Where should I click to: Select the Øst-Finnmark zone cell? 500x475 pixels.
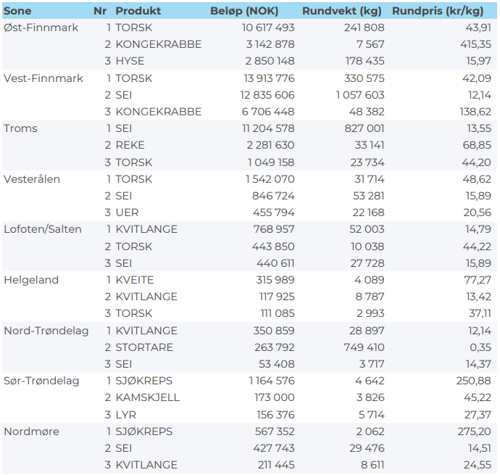coord(41,28)
